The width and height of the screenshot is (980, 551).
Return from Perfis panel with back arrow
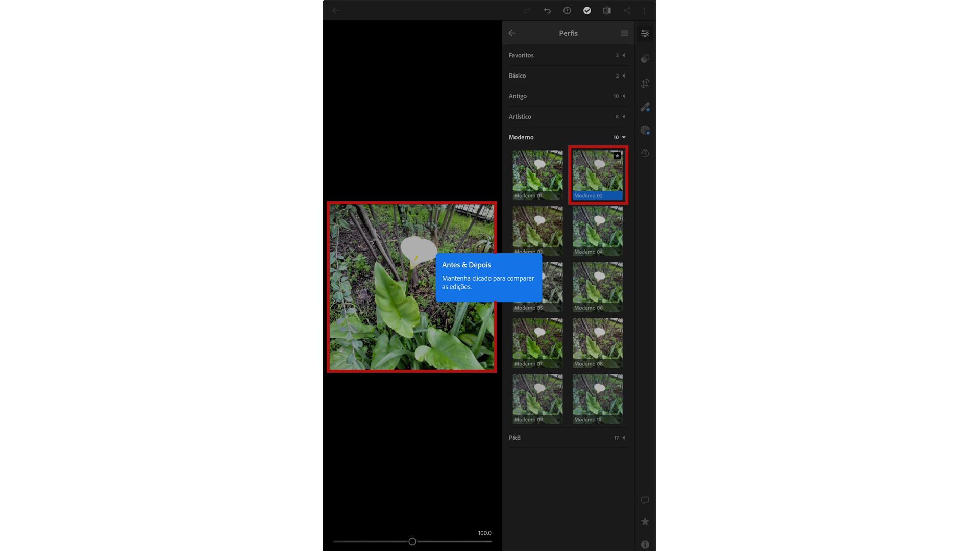tap(512, 33)
